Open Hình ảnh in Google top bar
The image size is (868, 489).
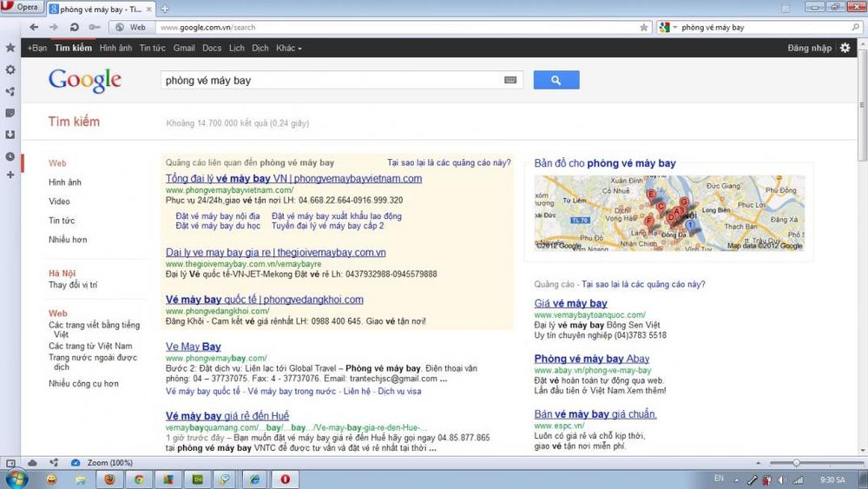tap(115, 48)
